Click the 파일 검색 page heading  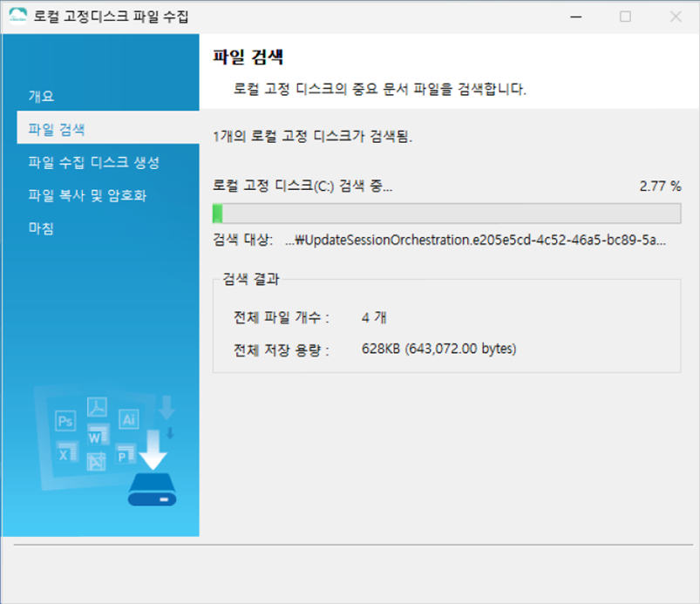[248, 57]
